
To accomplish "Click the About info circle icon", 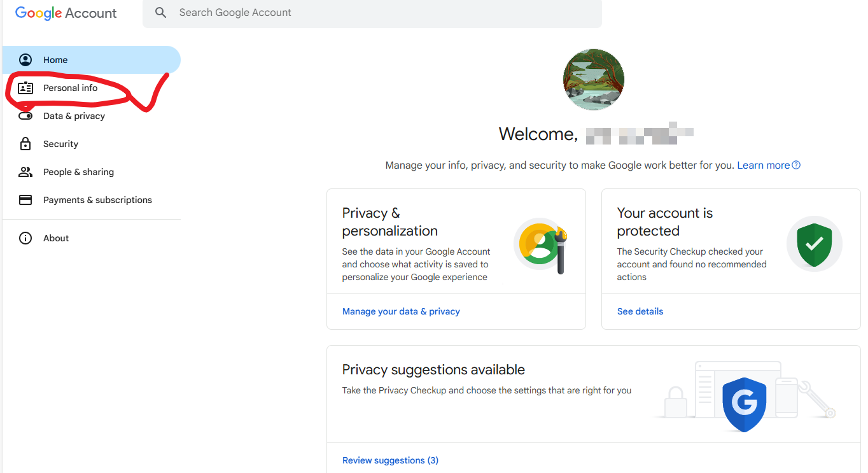I will 25,238.
